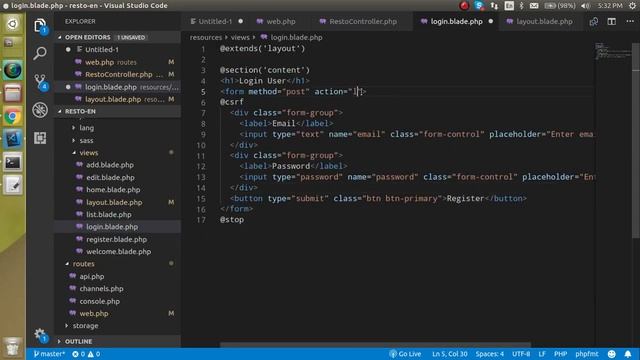Open Ubuntu dash search at dock top
The image size is (640, 360).
click(12, 24)
